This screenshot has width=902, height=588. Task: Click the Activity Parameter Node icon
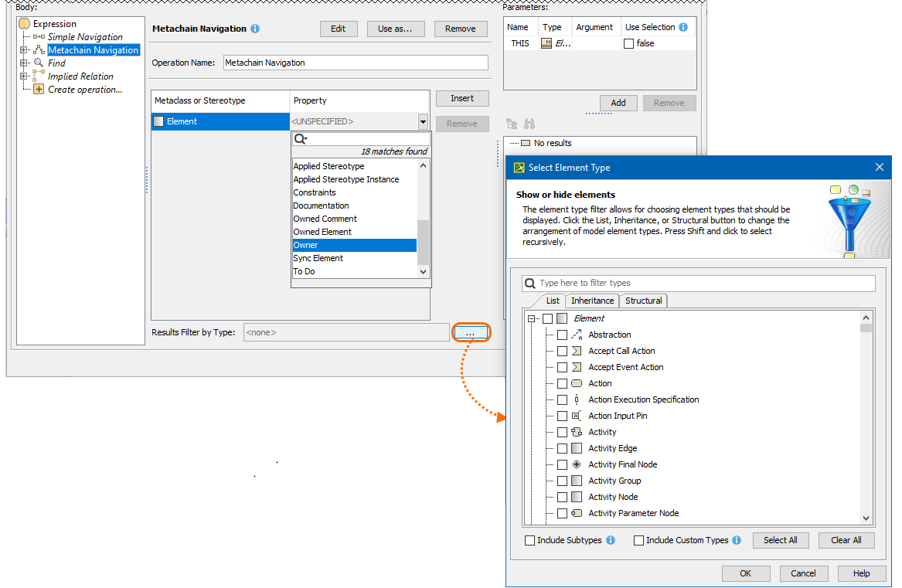[577, 512]
